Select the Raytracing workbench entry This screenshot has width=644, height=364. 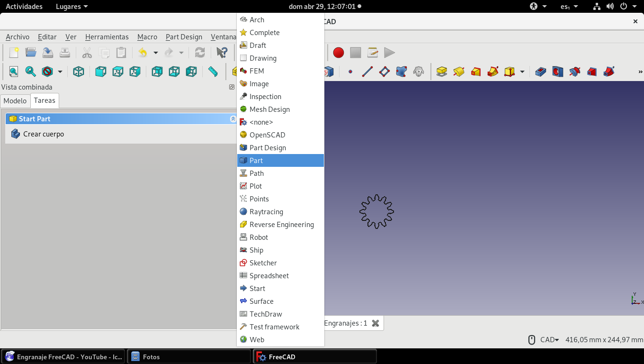[x=280, y=211]
